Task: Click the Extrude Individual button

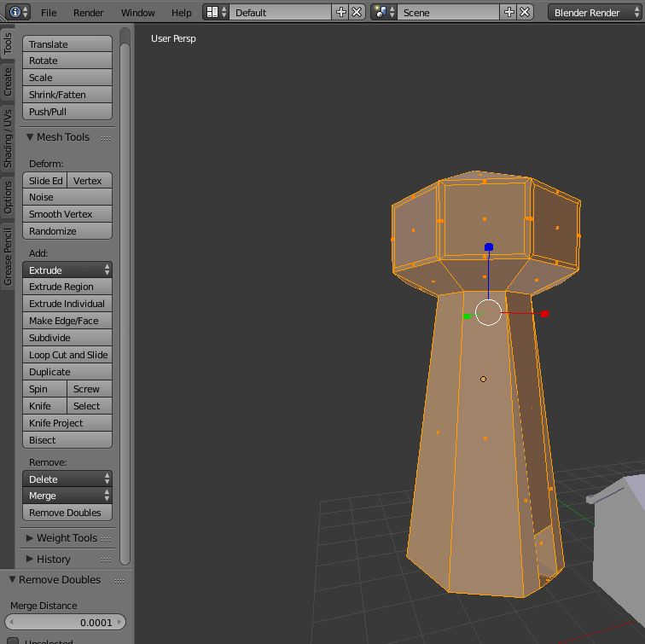Action: pos(67,304)
